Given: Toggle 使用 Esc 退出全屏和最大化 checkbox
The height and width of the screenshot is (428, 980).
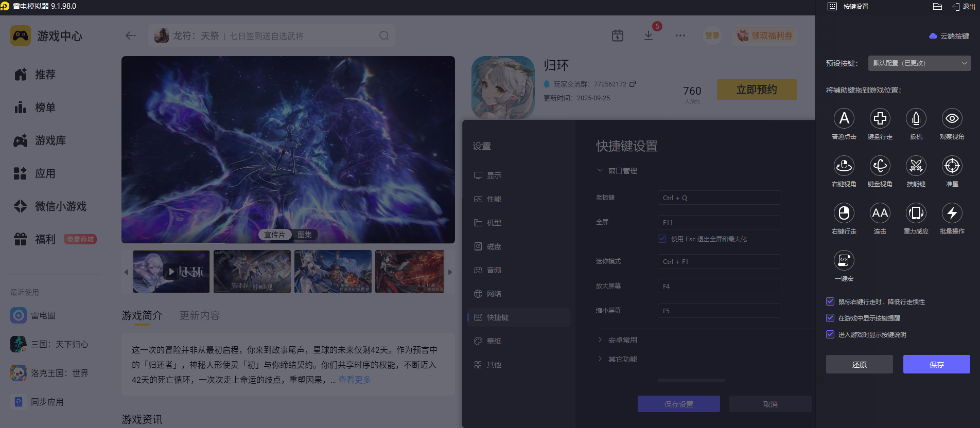Looking at the screenshot, I should pyautogui.click(x=662, y=239).
